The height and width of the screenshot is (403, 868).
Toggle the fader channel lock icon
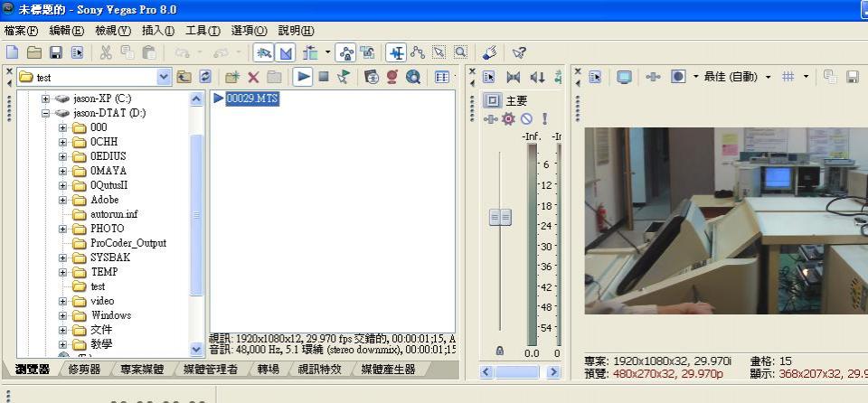500,351
